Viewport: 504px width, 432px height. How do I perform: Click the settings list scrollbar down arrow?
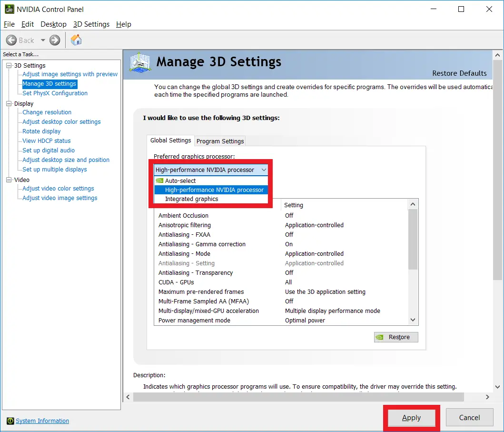coord(413,320)
